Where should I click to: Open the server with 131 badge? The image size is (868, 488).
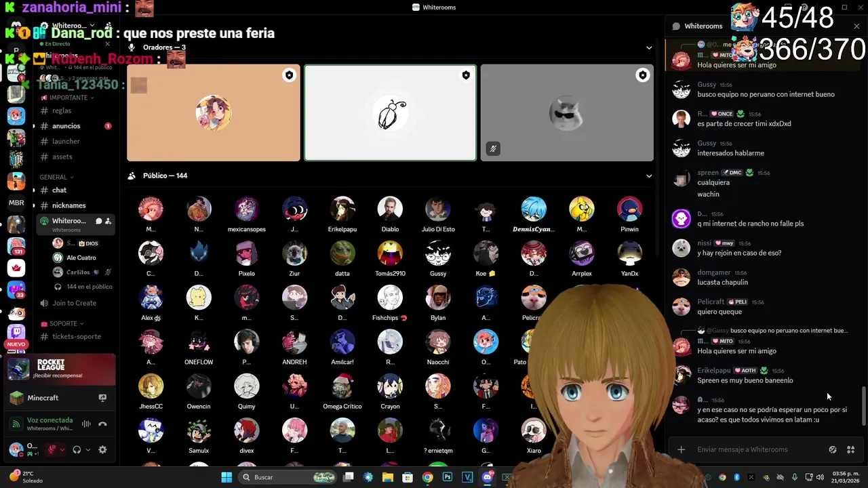tap(16, 246)
